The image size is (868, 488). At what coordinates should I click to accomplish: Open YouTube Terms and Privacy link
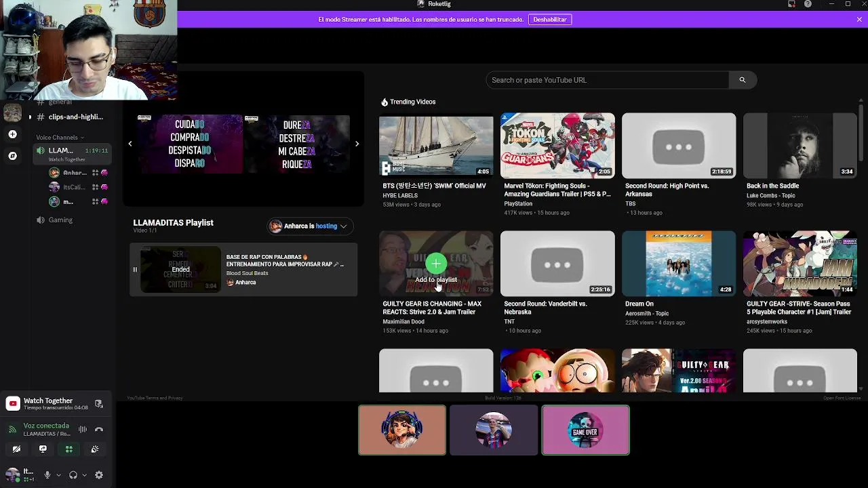point(155,398)
